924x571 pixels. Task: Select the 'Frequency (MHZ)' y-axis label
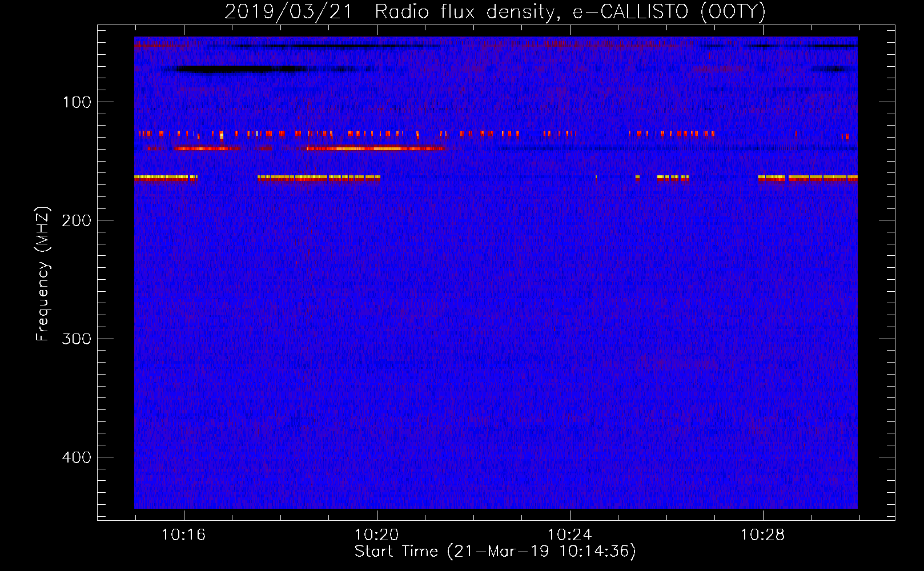click(x=43, y=274)
